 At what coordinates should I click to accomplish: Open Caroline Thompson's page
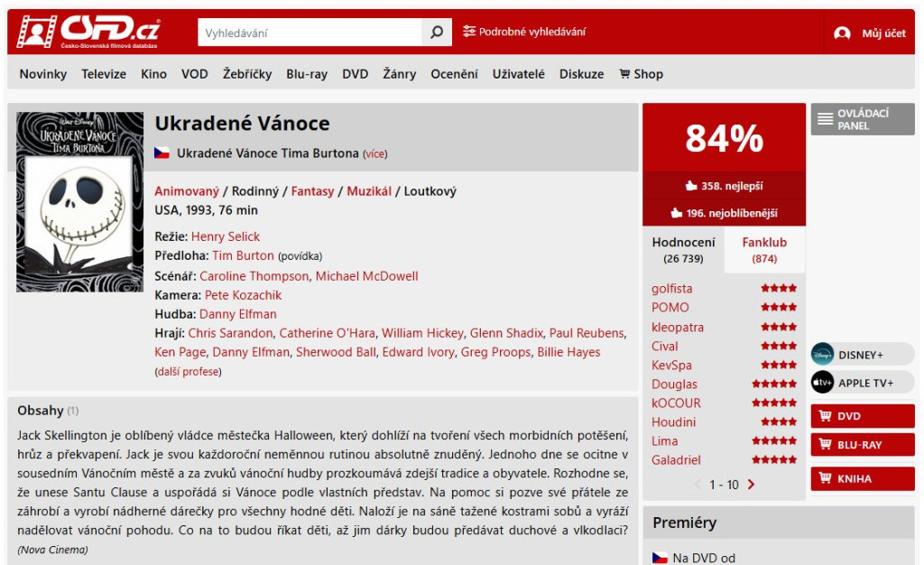tap(254, 275)
